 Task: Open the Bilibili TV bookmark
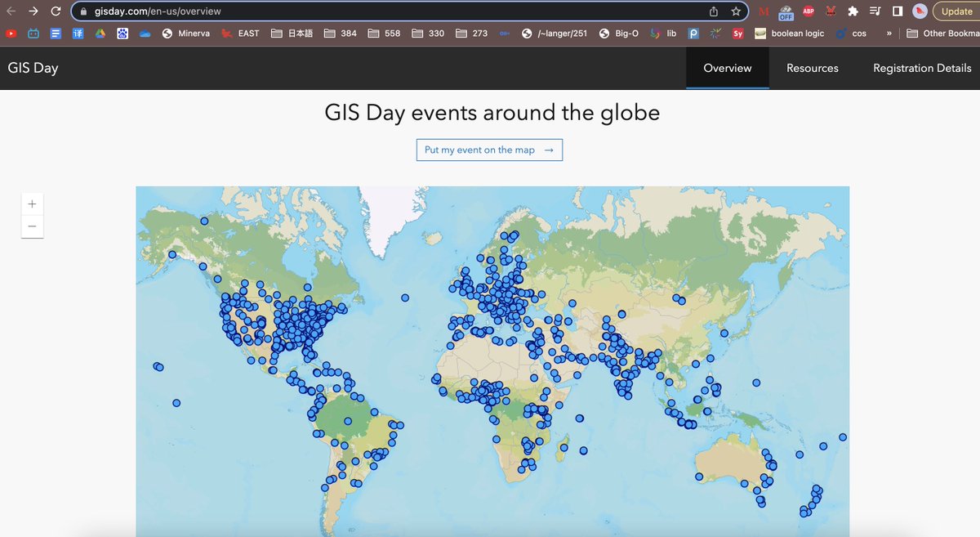coord(33,34)
